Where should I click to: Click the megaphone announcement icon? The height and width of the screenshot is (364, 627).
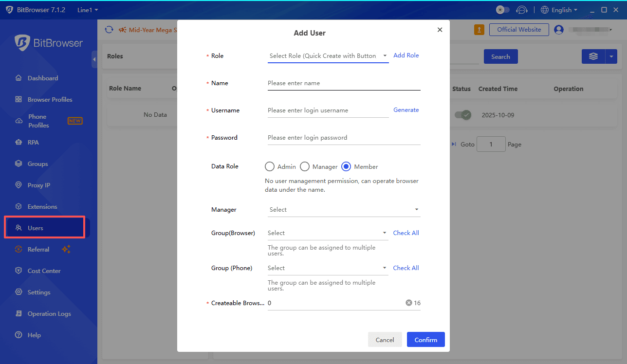point(123,30)
